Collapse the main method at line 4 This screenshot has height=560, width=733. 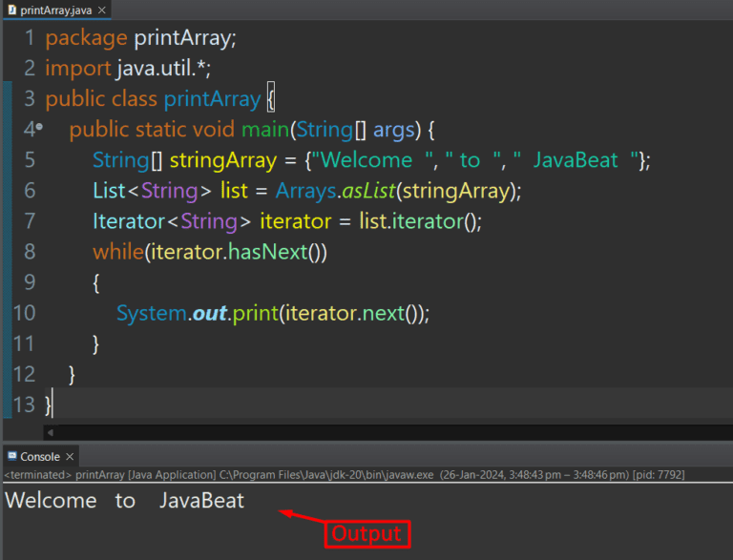(39, 127)
